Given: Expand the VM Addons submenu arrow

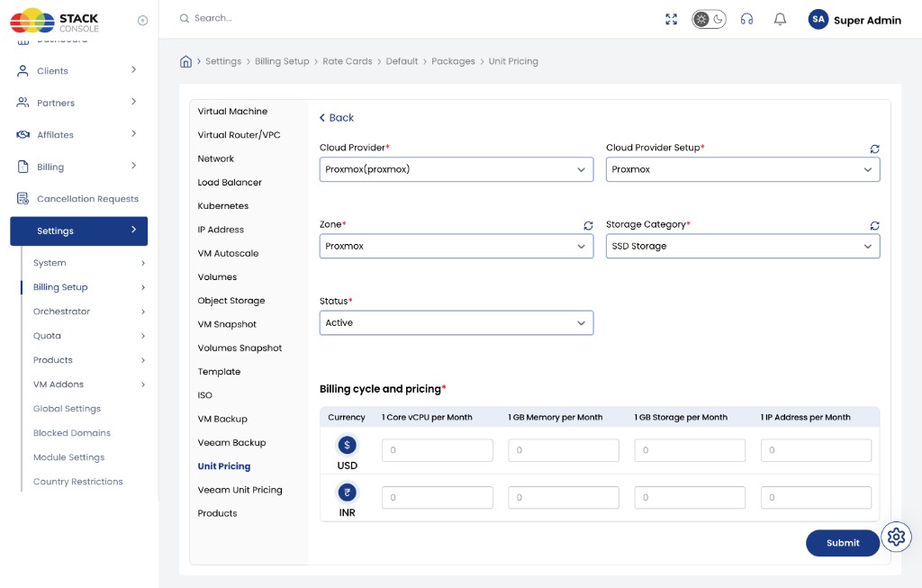Looking at the screenshot, I should [143, 384].
